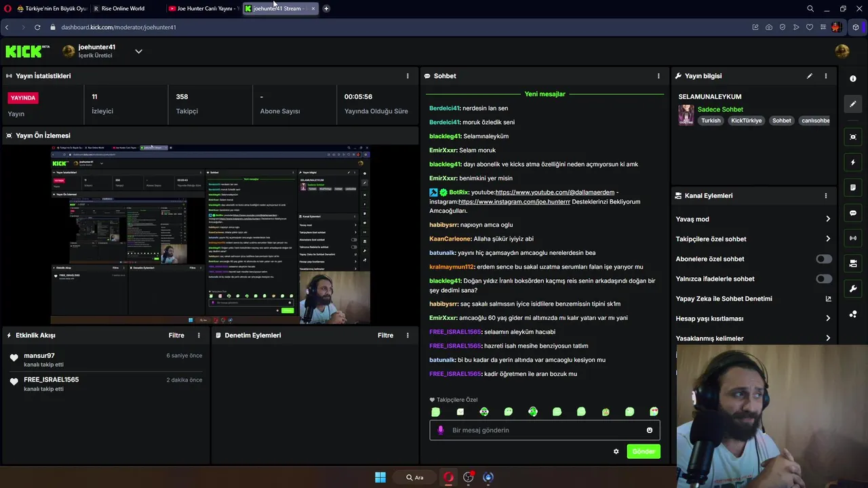Click the stream preview thumbnail
Image resolution: width=868 pixels, height=488 pixels.
tap(210, 235)
